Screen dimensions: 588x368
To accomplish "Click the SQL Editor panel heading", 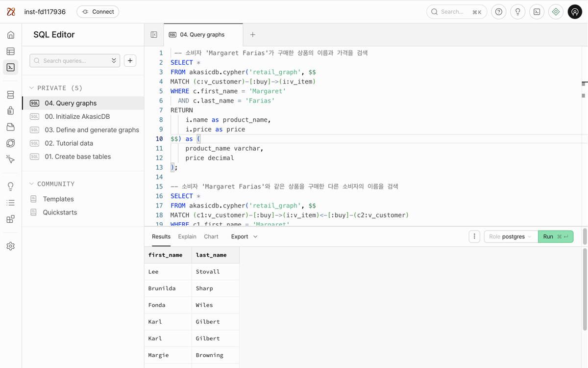I will 54,35.
